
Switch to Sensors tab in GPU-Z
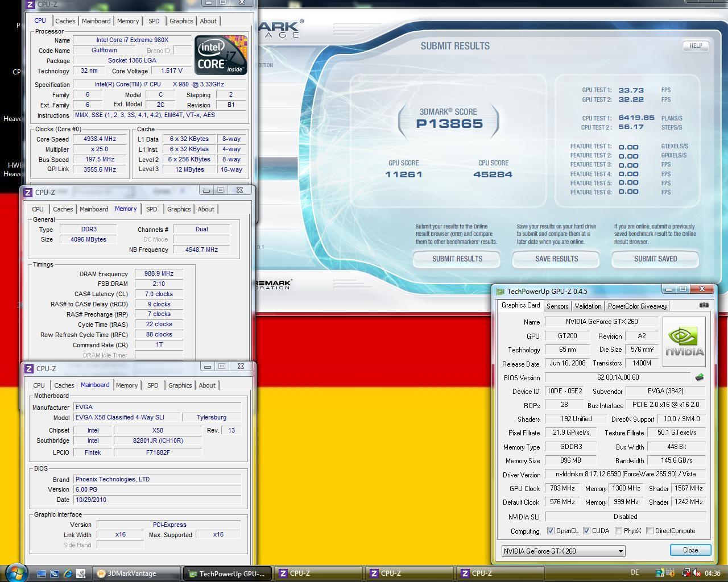pos(557,306)
